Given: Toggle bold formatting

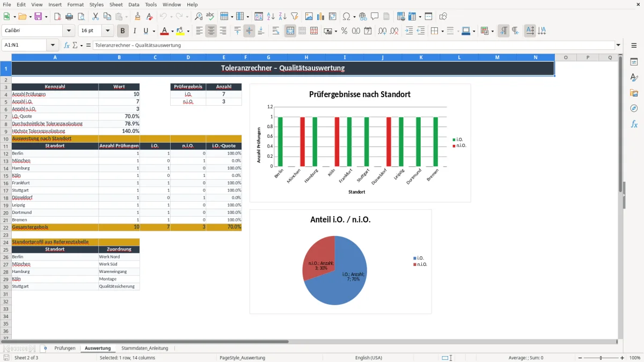Looking at the screenshot, I should click(123, 31).
